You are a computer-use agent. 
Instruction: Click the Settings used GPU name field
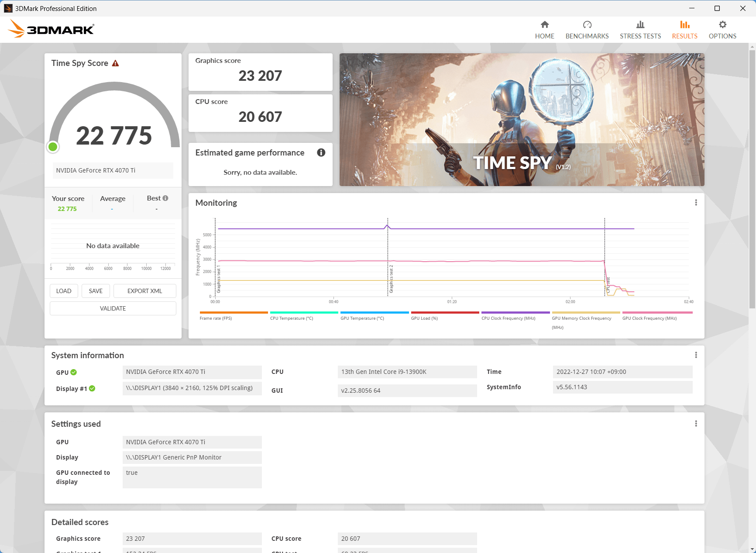point(192,442)
